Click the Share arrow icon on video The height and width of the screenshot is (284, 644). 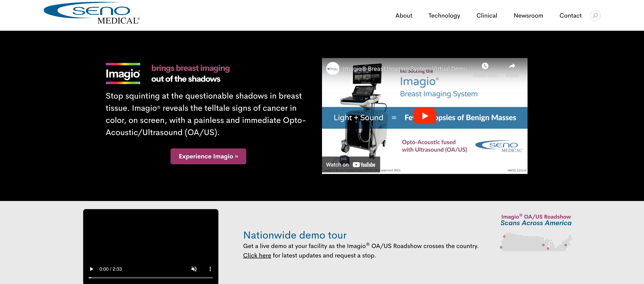point(512,66)
